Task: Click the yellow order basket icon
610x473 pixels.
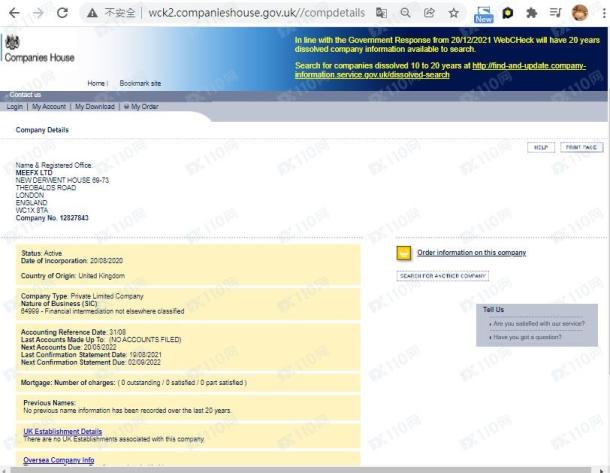Action: [x=404, y=253]
